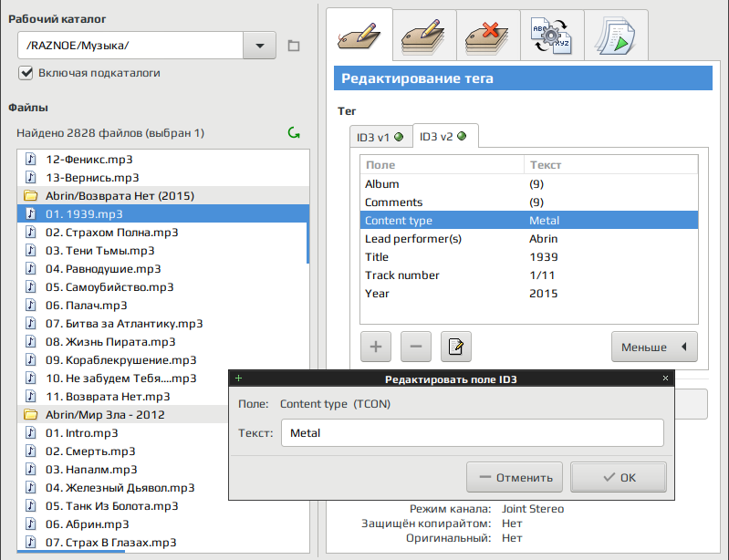Expand the working directory dropdown

pos(259,46)
